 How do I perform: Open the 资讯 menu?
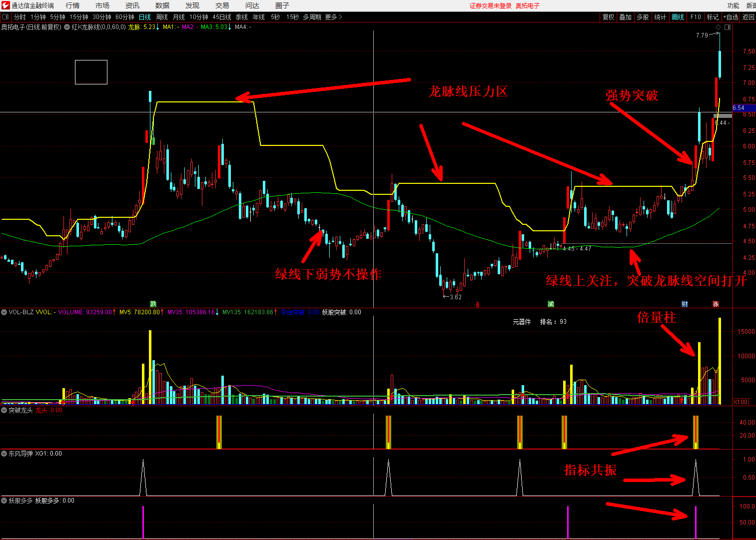pyautogui.click(x=132, y=5)
